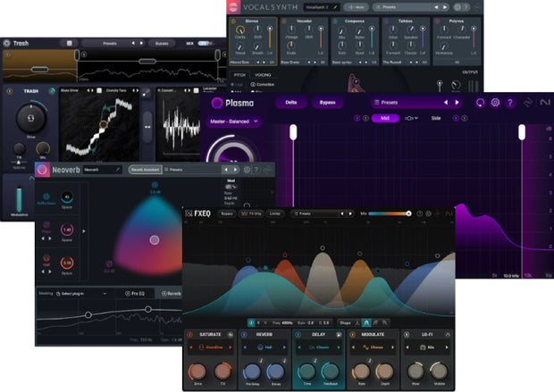This screenshot has width=554, height=392.
Task: Collapse FXEQ modules panel chevron
Action: point(448,334)
